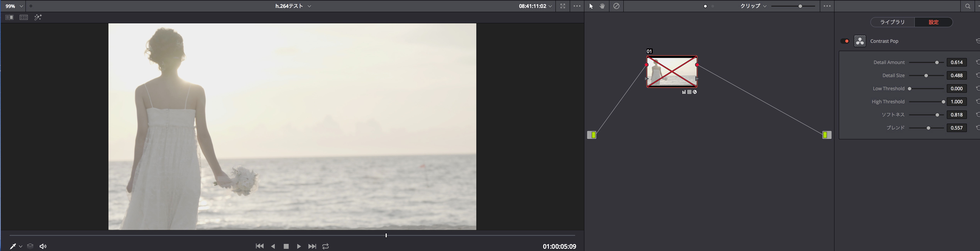Select node 01 thumbnail in node editor
The height and width of the screenshot is (251, 980).
(672, 72)
